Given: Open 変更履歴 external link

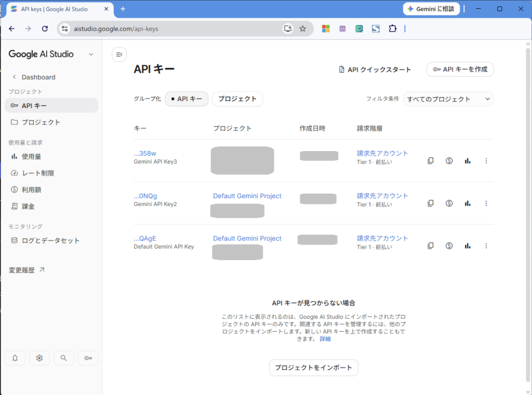Looking at the screenshot, I should [26, 270].
